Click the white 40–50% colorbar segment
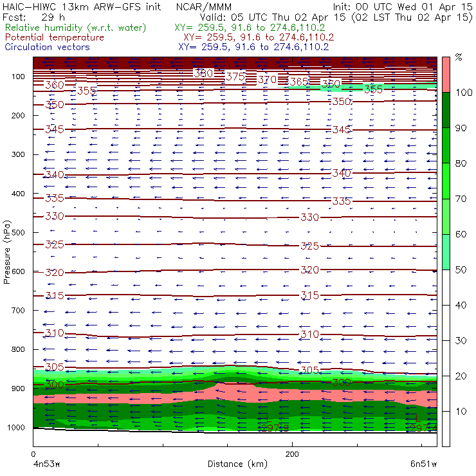The width and height of the screenshot is (476, 476). click(446, 288)
